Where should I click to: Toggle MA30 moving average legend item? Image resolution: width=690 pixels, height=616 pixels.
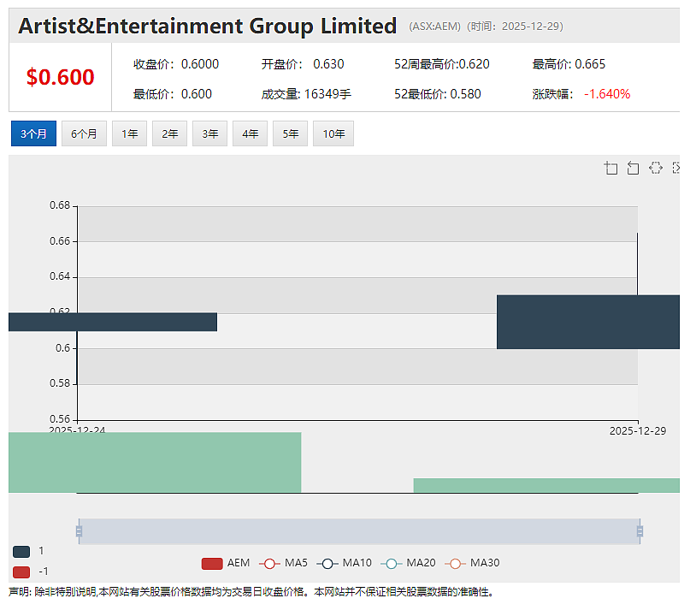(x=472, y=563)
